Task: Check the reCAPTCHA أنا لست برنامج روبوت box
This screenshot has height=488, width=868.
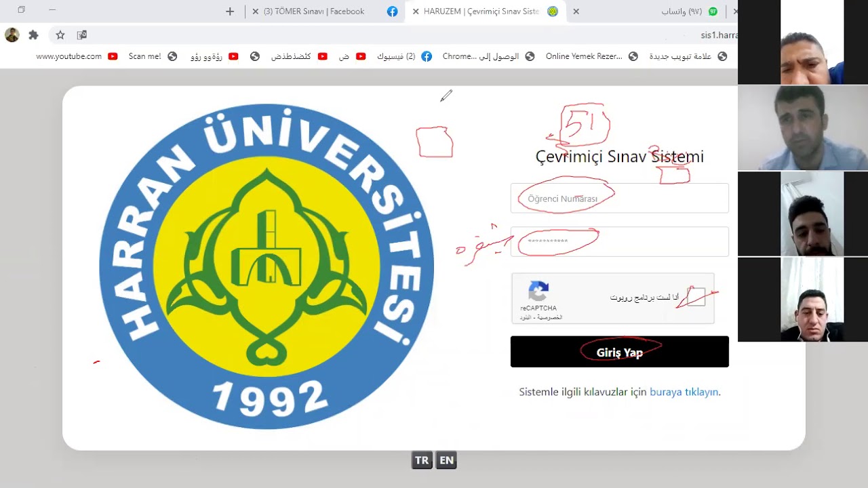Action: 696,297
